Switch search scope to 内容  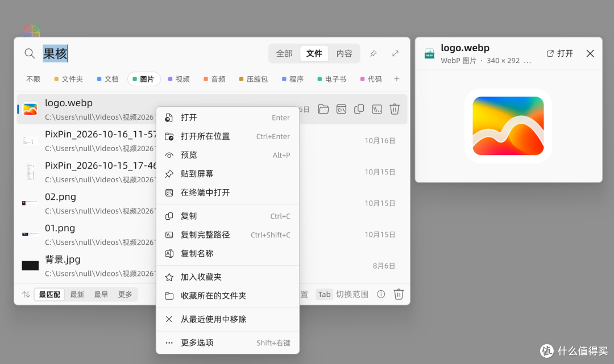point(344,53)
